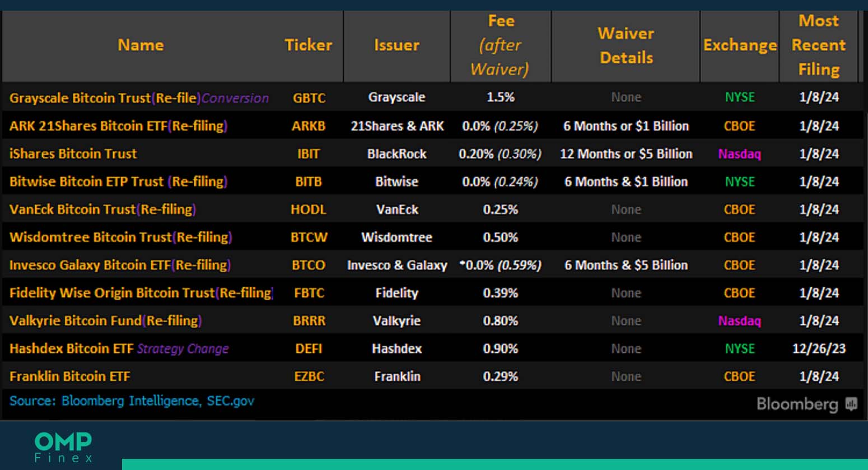
Task: Click the 0.80% fee value
Action: click(501, 321)
